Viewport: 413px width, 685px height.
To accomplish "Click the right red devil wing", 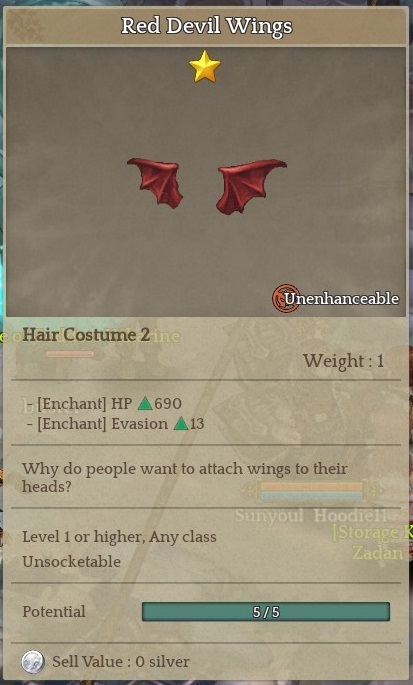I will tap(251, 186).
